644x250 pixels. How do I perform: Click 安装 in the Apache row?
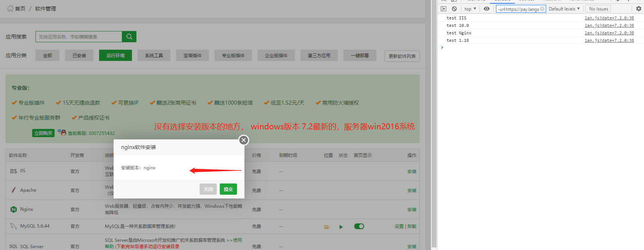[x=412, y=190]
